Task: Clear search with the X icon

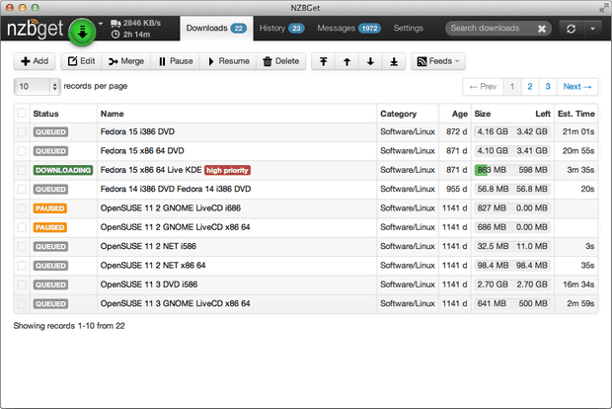Action: click(542, 28)
